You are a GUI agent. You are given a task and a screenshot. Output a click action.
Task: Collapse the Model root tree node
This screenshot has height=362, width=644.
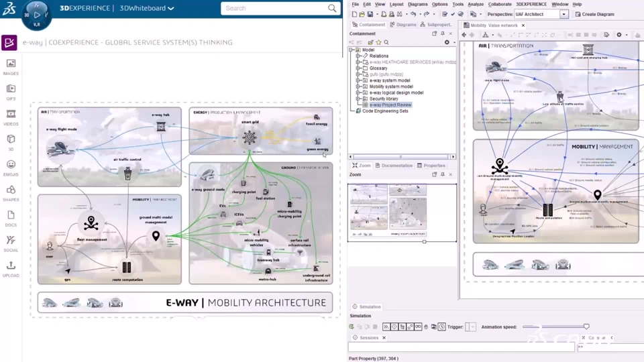352,50
